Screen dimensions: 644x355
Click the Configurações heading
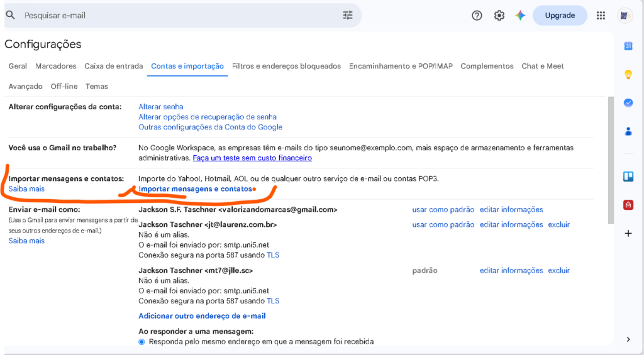[43, 45]
